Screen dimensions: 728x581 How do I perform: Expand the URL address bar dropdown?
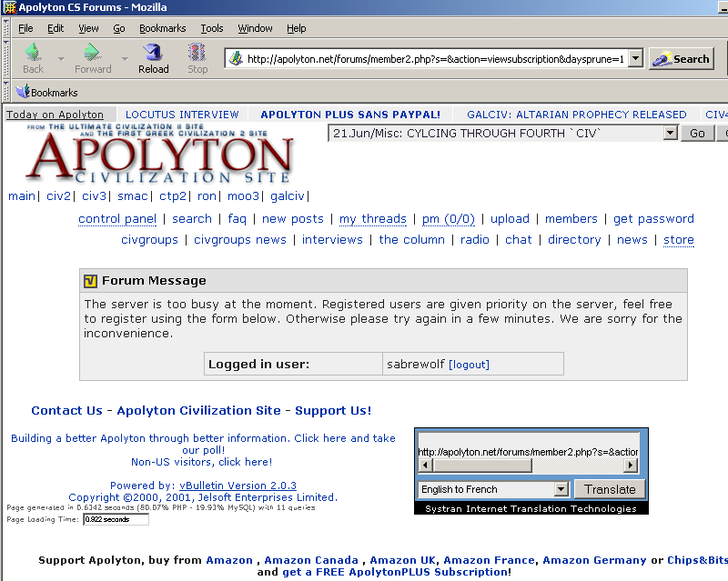click(x=634, y=59)
